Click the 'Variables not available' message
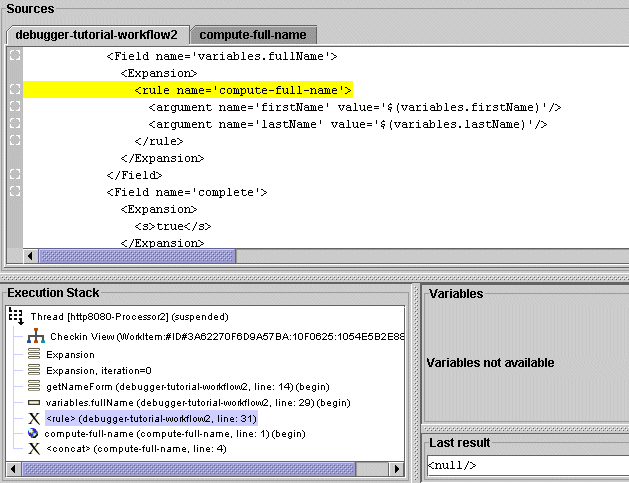 tap(490, 363)
